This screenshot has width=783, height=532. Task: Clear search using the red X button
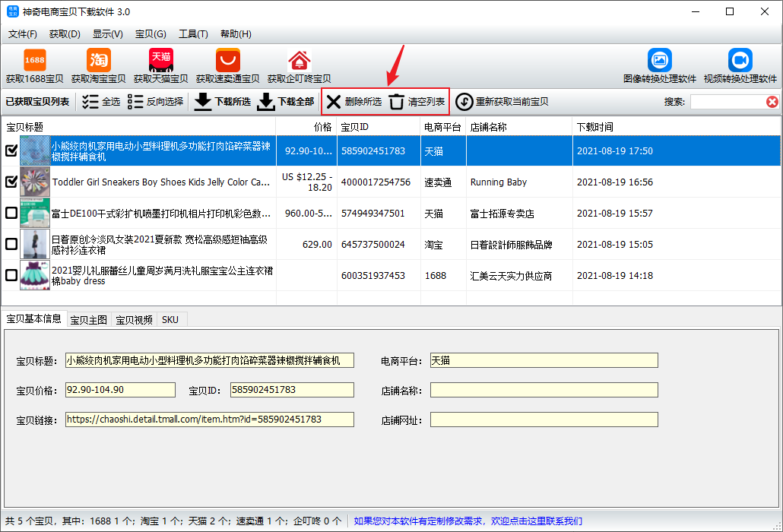(772, 102)
